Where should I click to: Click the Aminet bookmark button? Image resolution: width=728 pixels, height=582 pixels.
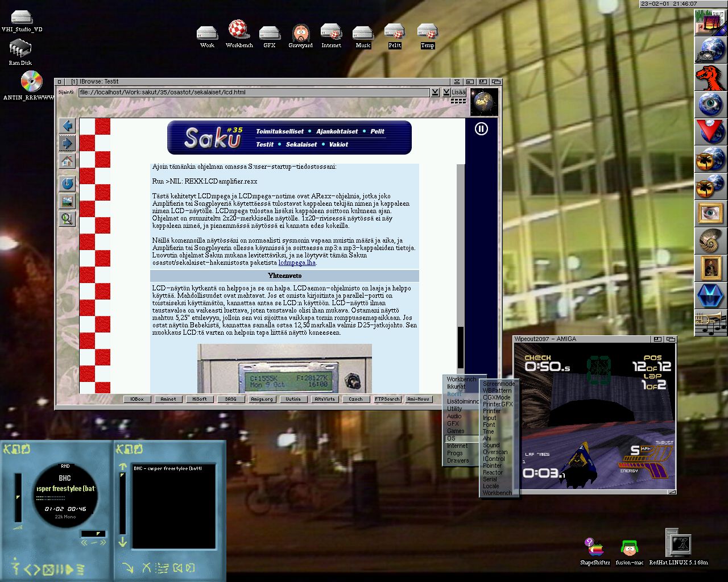[168, 399]
